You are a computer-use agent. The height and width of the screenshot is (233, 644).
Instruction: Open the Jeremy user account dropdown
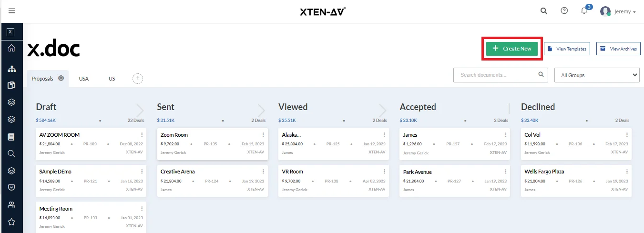[618, 11]
